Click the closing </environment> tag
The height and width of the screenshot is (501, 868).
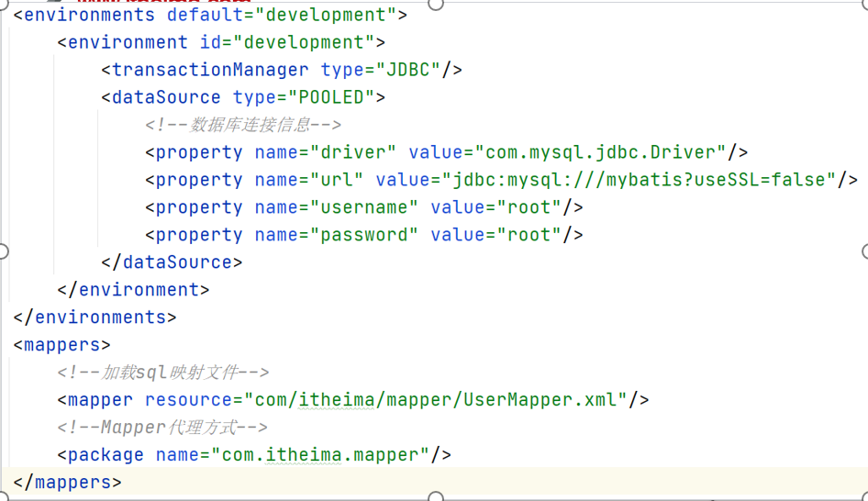point(133,290)
